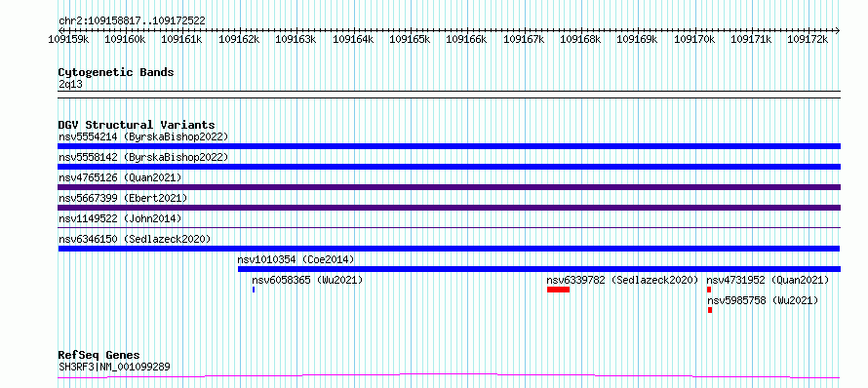This screenshot has height=388, width=868.
Task: Click the red marker under nsv5985758
Action: pos(710,310)
